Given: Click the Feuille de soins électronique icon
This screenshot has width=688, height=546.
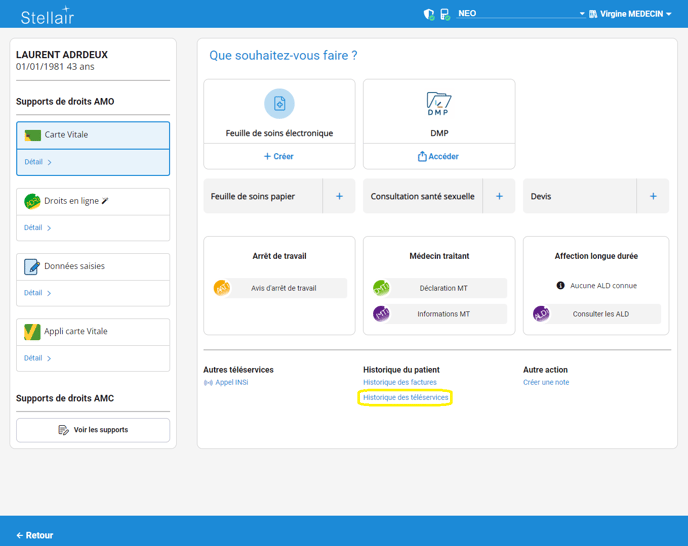Looking at the screenshot, I should [x=279, y=104].
